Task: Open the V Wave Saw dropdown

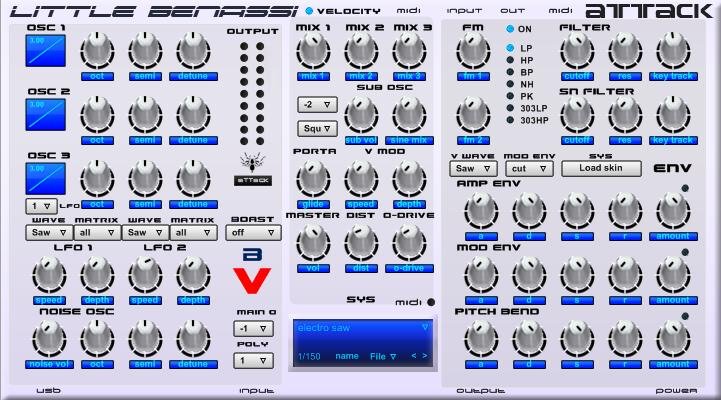Action: [471, 169]
